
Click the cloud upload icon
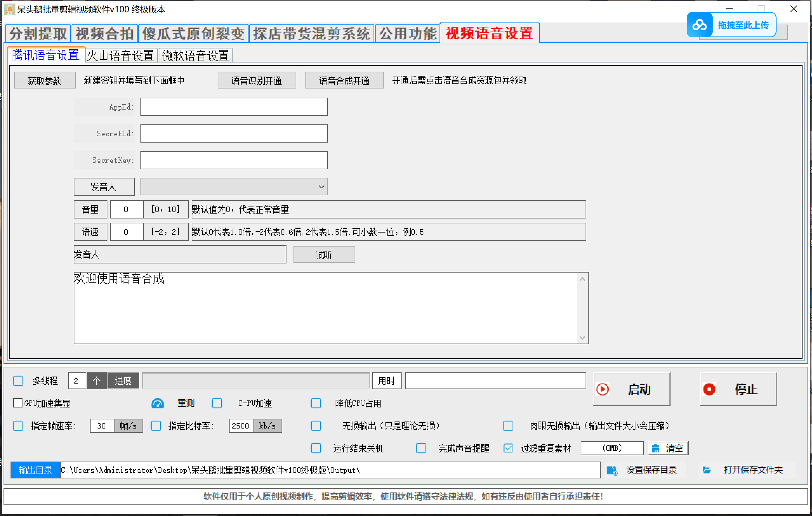(x=699, y=25)
